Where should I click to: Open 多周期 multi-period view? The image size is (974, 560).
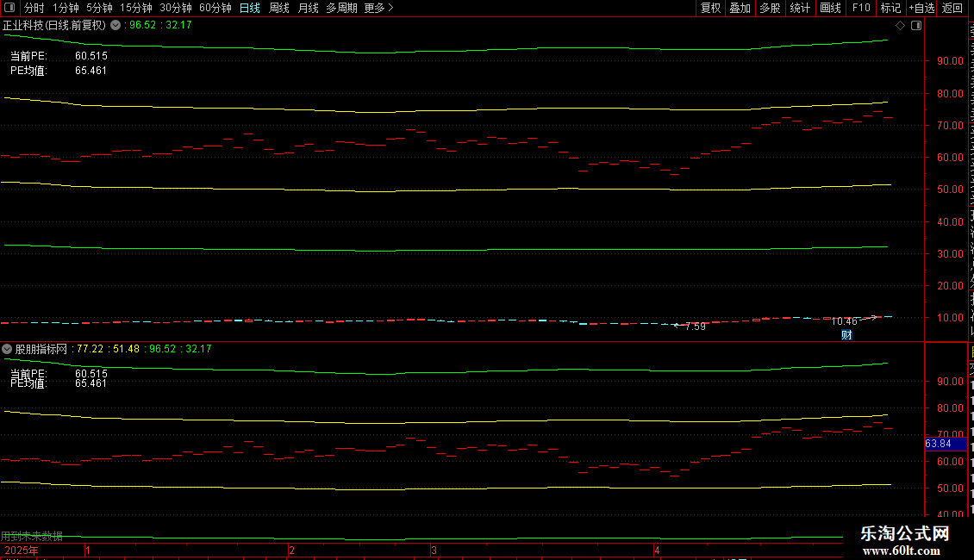[x=341, y=8]
